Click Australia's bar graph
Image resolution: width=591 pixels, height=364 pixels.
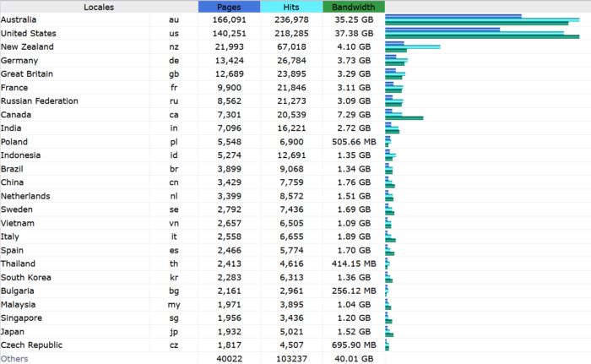coord(481,19)
